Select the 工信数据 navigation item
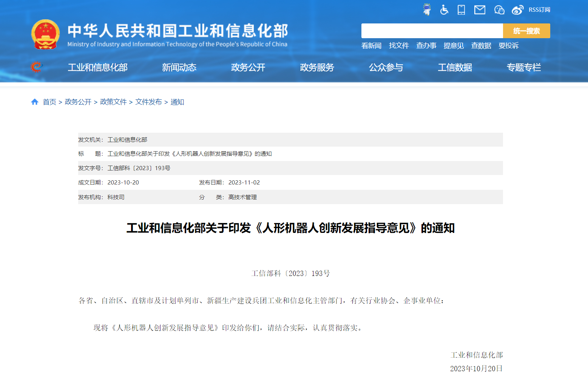The height and width of the screenshot is (375, 588). 455,67
